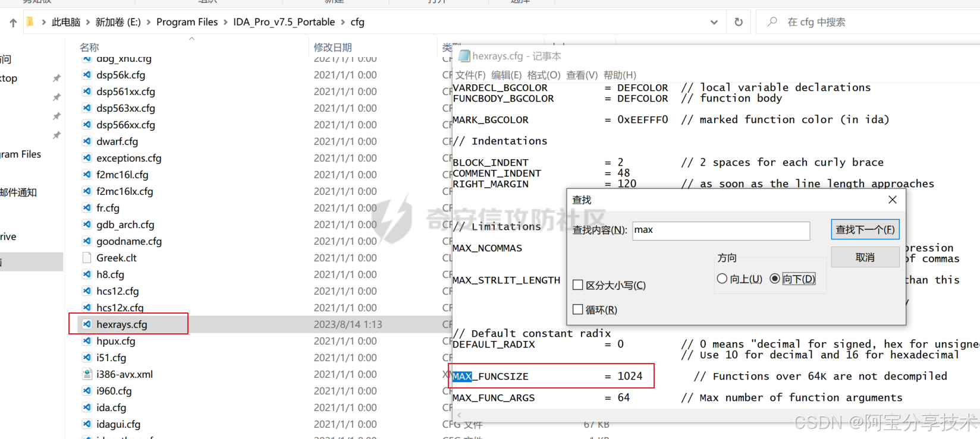Click Program Files in the address path
This screenshot has width=980, height=439.
pyautogui.click(x=187, y=23)
